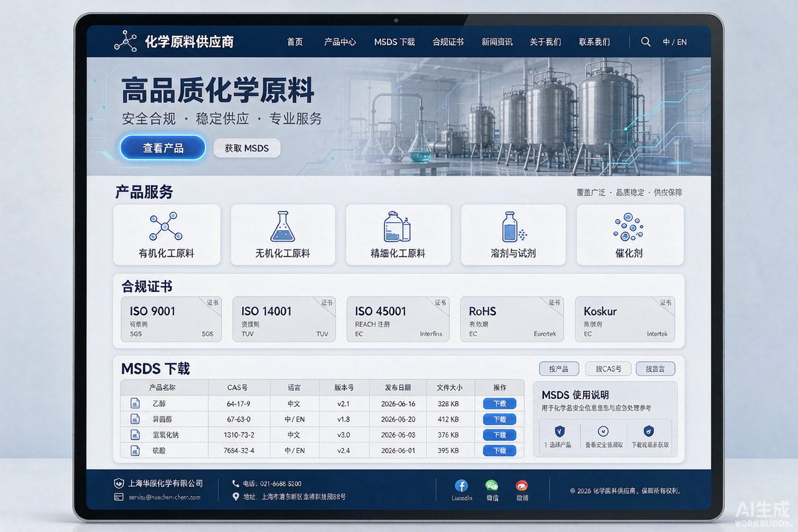The image size is (798, 532).
Task: Download the 氢氧化钠 MSDS file
Action: [x=499, y=435]
